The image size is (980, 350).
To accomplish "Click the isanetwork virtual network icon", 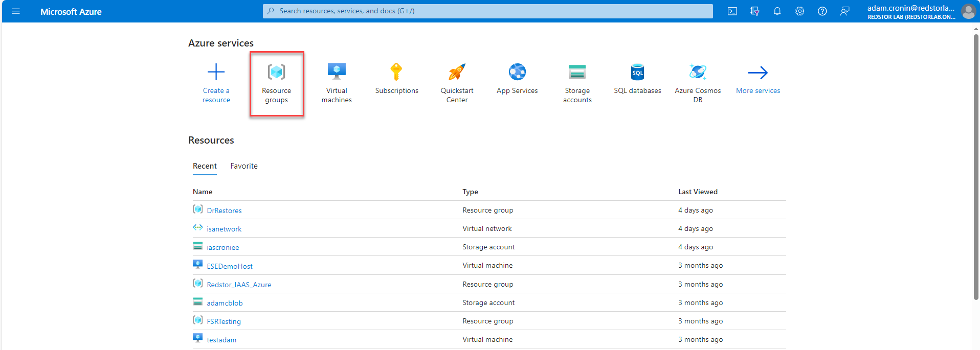I will 198,227.
